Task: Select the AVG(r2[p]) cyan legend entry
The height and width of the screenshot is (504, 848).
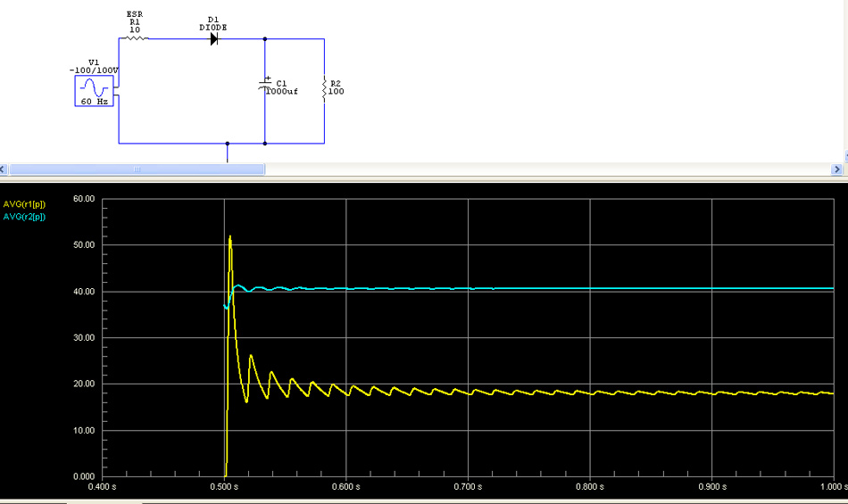Action: [x=25, y=216]
